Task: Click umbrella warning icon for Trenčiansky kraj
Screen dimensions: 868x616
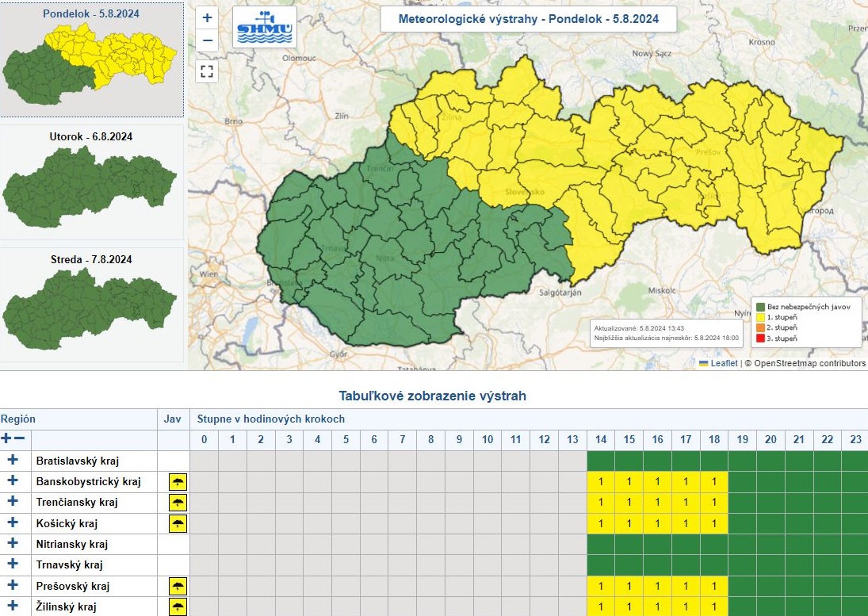Action: (178, 503)
